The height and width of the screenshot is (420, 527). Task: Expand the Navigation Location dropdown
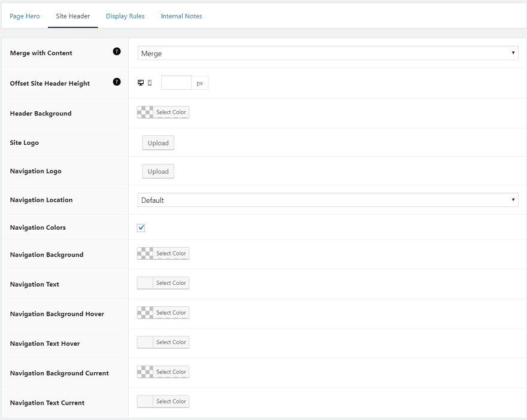click(x=328, y=200)
